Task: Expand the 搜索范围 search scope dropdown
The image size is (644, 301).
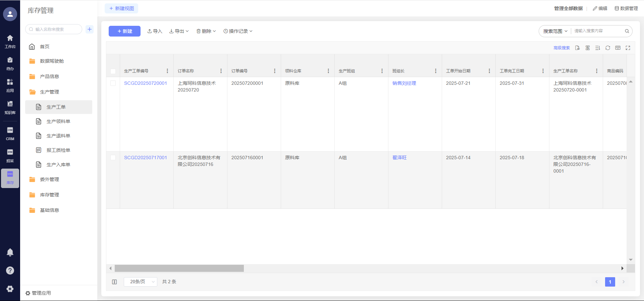Action: point(555,31)
